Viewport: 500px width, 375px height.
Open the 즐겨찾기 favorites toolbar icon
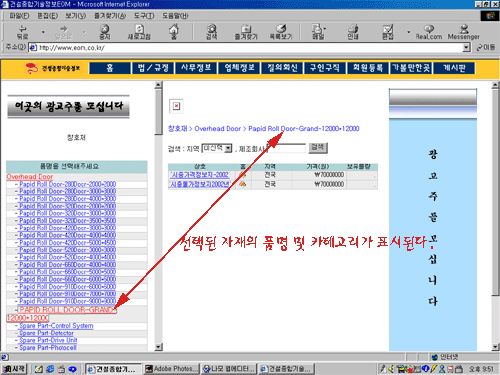(246, 32)
